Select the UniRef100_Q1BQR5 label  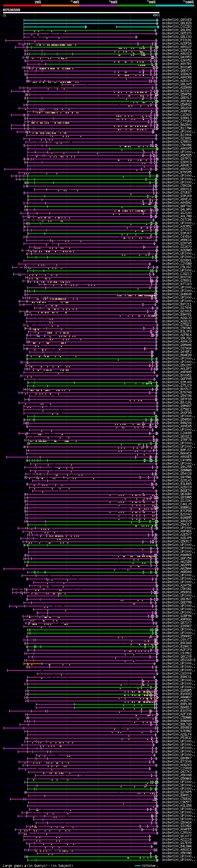[177, 690]
